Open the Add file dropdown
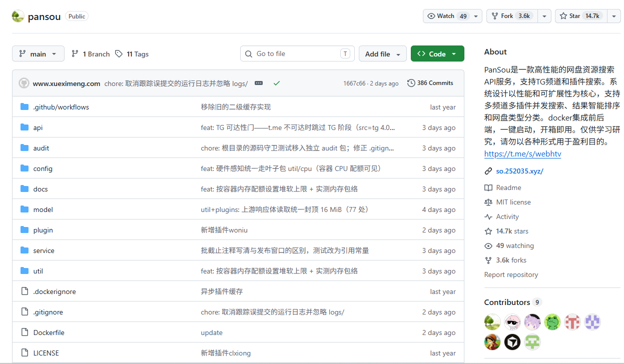This screenshot has width=624, height=364. pyautogui.click(x=383, y=54)
